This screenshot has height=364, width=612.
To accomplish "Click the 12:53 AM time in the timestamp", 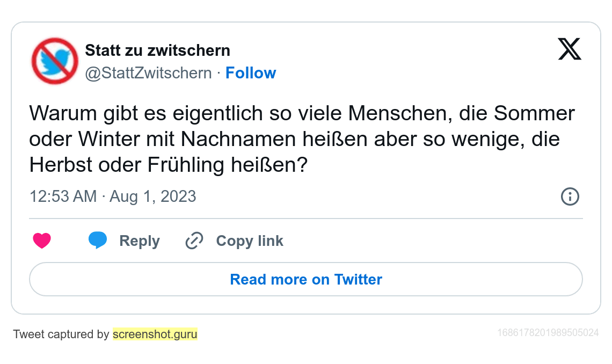I will [63, 196].
